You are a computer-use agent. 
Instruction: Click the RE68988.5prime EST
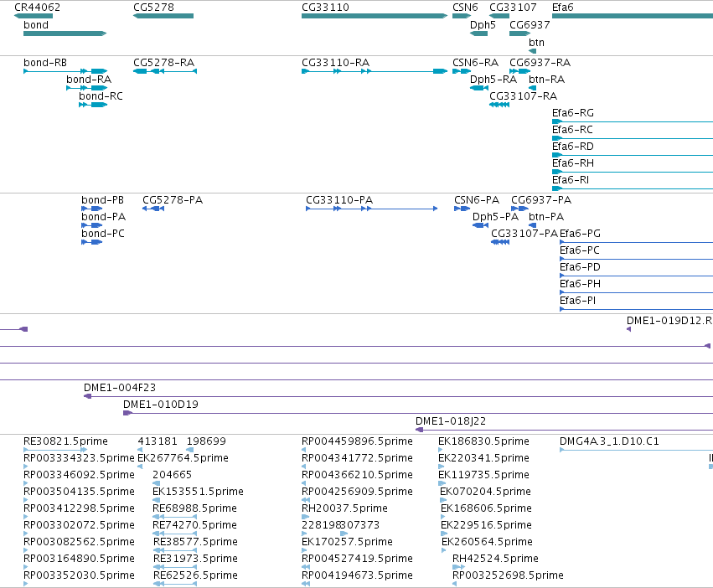point(175,517)
